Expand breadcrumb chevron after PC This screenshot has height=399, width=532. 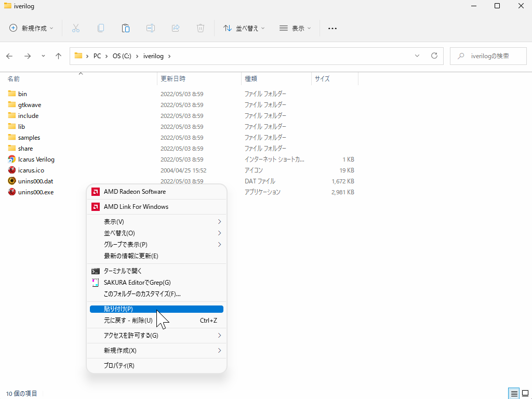coord(107,56)
